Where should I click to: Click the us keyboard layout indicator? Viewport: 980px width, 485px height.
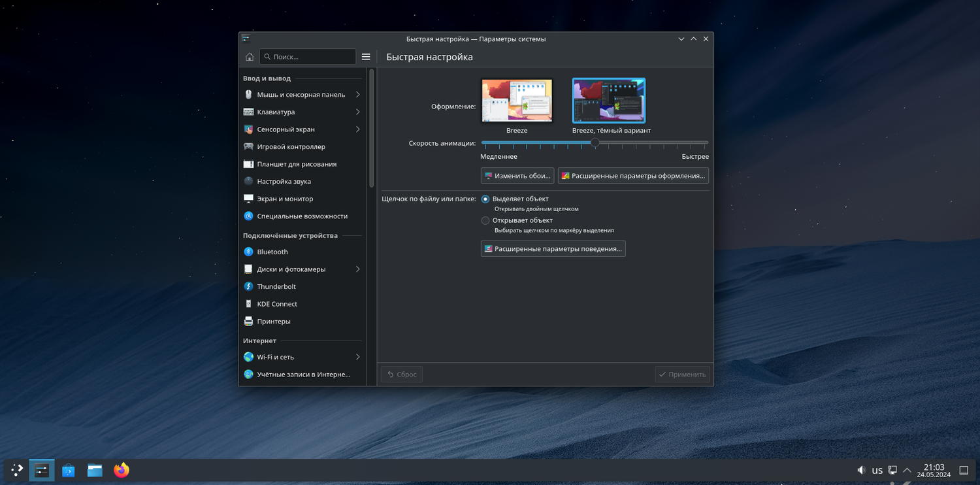877,470
